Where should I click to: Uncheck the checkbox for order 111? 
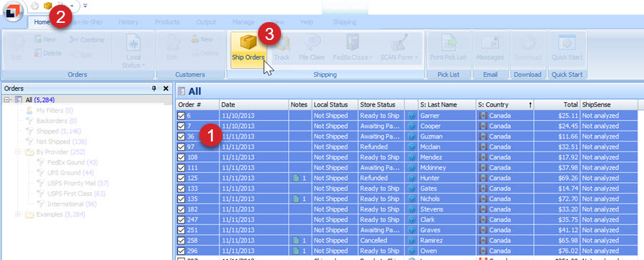pyautogui.click(x=181, y=168)
